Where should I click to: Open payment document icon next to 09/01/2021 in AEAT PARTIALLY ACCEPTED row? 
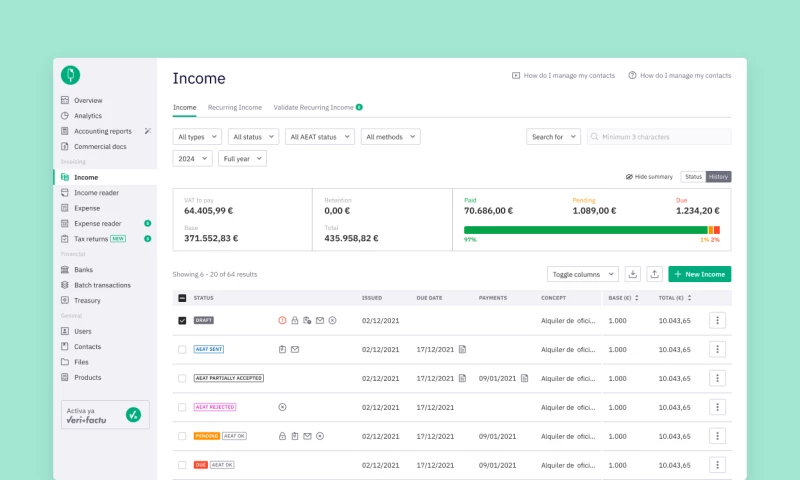(x=524, y=378)
